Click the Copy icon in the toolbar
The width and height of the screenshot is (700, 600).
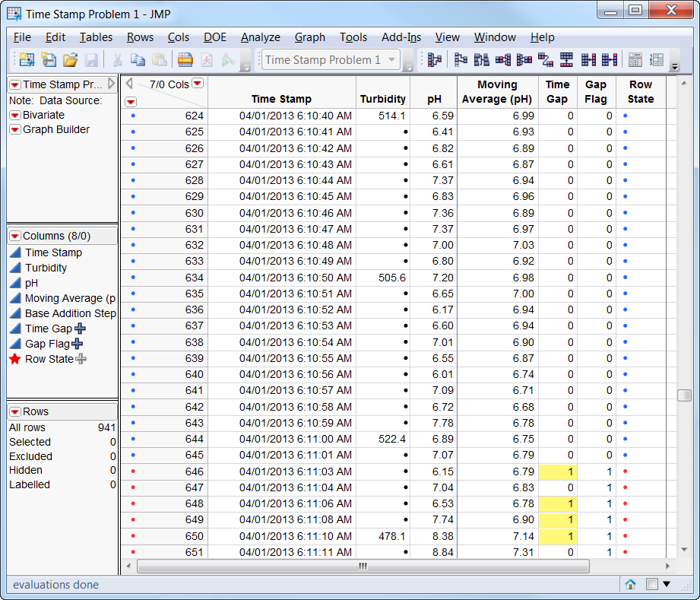138,60
